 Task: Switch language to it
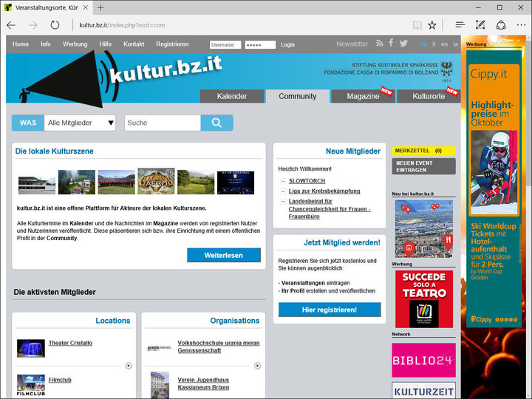coord(434,44)
